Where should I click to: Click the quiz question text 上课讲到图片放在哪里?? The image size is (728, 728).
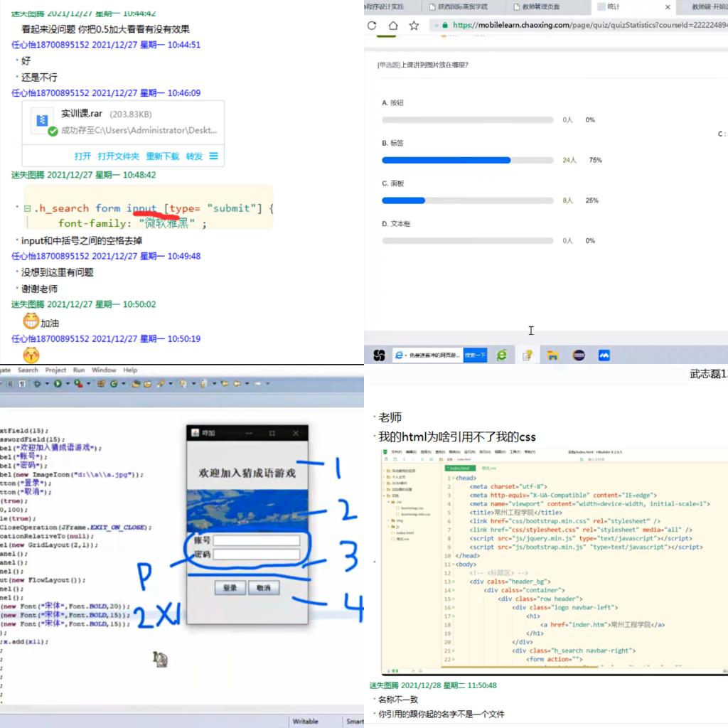tap(434, 65)
